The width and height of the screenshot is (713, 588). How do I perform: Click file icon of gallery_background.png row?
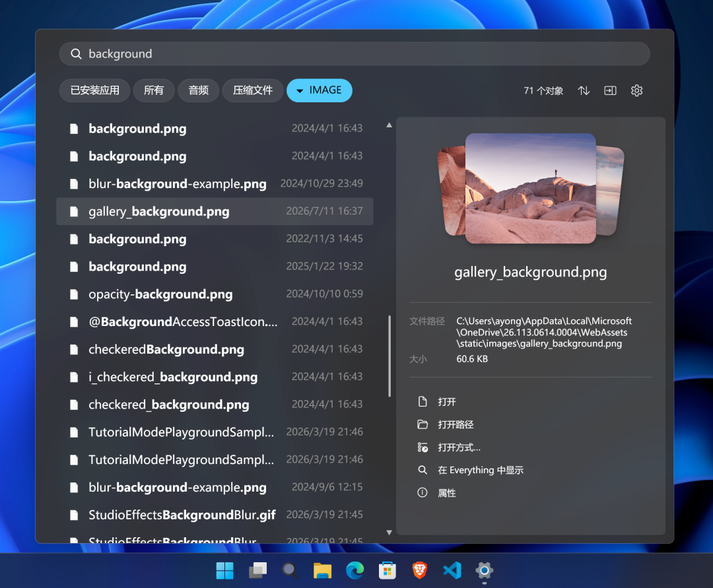click(x=74, y=211)
